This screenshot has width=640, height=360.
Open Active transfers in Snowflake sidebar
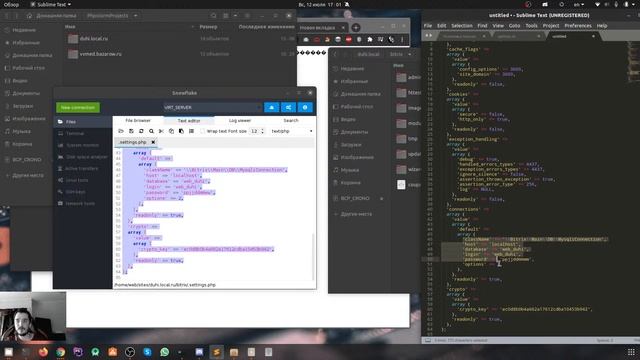[x=83, y=168]
